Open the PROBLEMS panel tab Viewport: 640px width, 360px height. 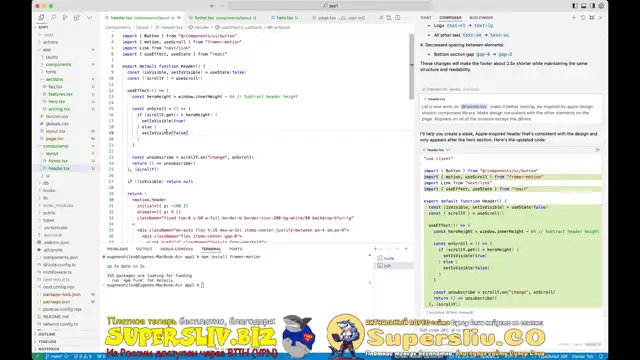coord(117,249)
